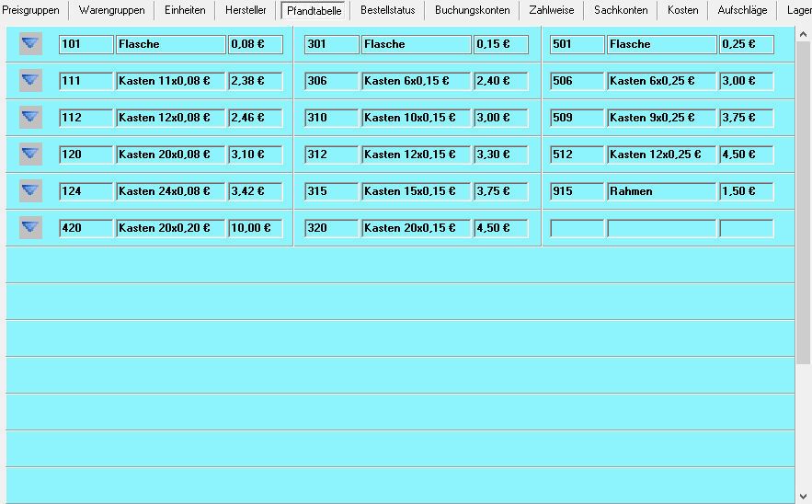812x504 pixels.
Task: Go to the Hersteller tab
Action: click(x=246, y=10)
